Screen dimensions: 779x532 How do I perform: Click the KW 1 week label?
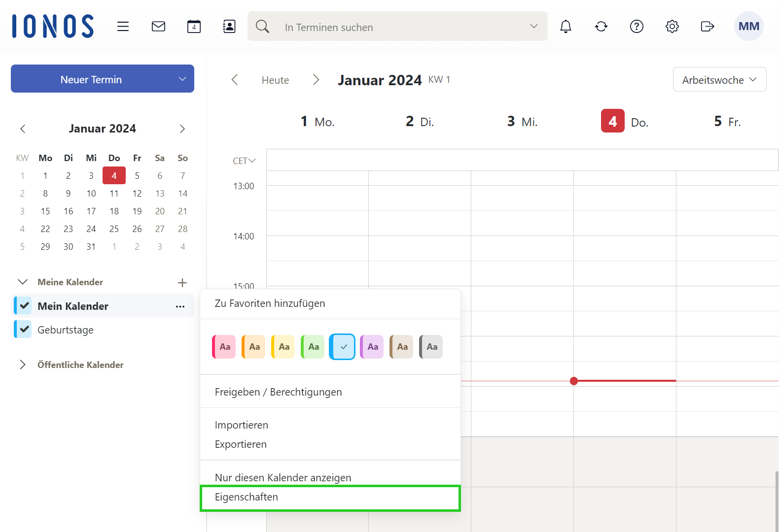(439, 80)
